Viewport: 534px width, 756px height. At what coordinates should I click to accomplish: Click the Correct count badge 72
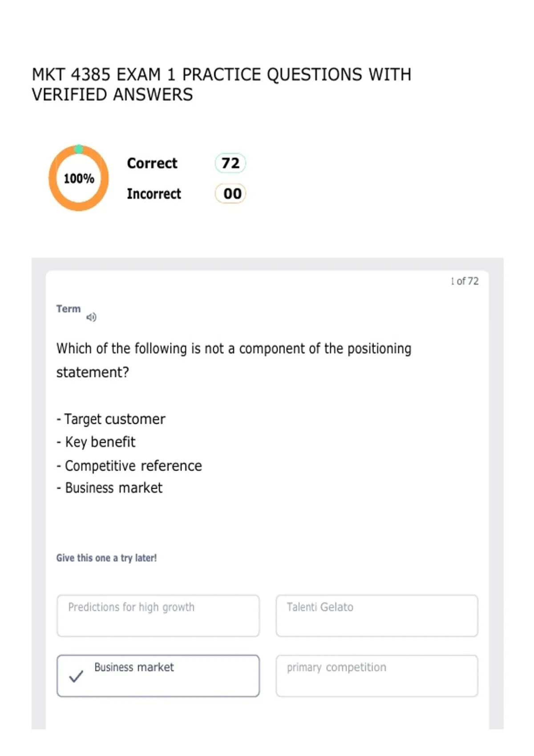coord(231,163)
